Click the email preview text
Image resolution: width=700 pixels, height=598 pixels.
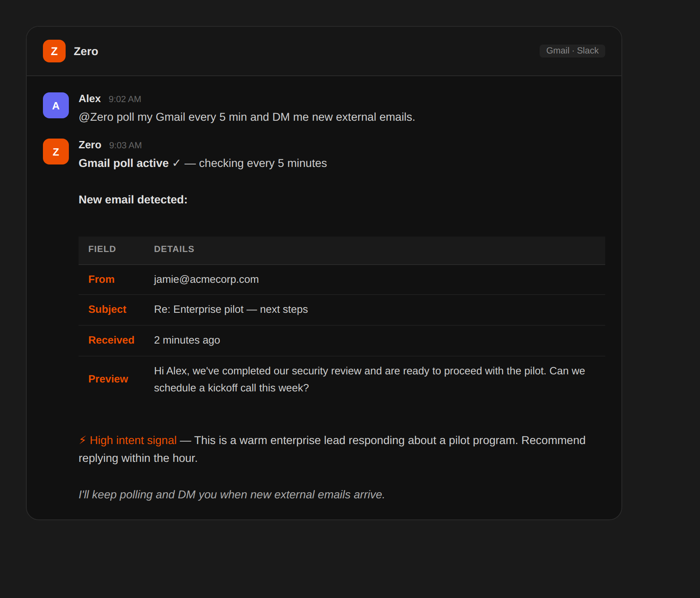369,379
